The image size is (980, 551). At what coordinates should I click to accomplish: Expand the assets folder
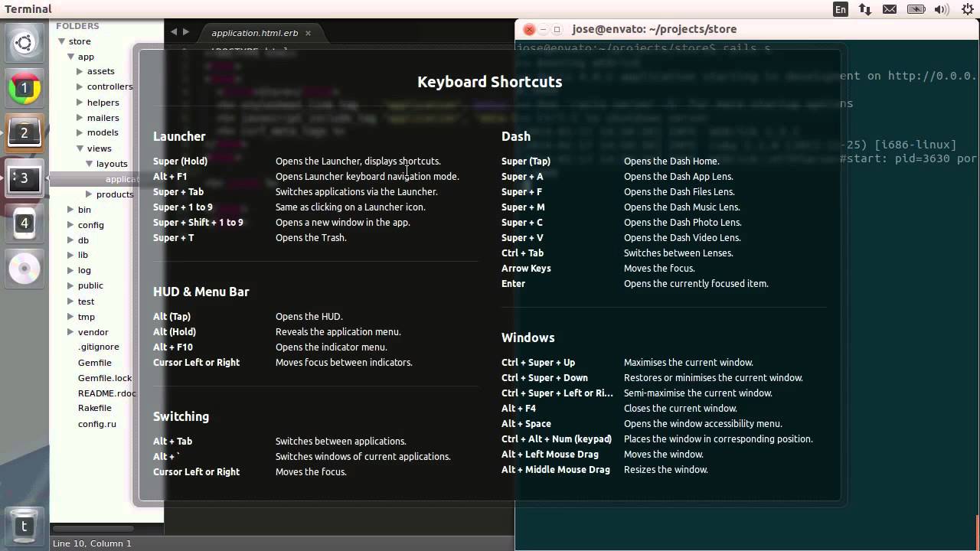tap(80, 71)
